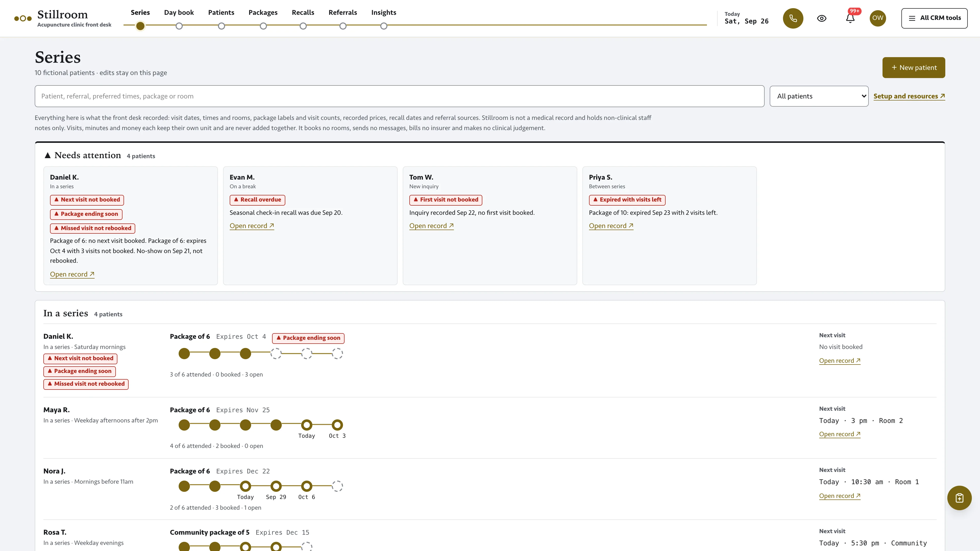Open record in Nora J. row

[840, 496]
